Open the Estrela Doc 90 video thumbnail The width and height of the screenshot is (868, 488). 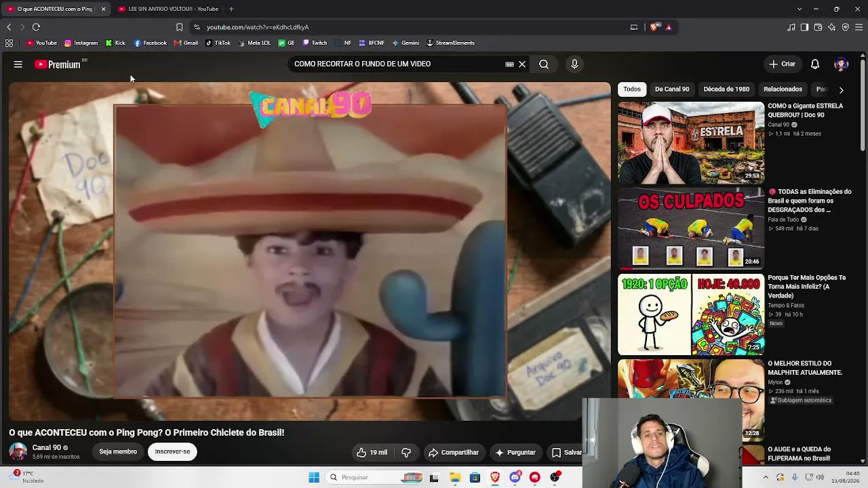(x=691, y=142)
